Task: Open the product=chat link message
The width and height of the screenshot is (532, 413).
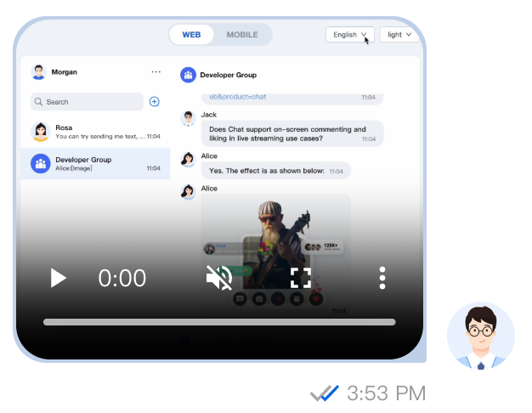Action: (x=238, y=97)
